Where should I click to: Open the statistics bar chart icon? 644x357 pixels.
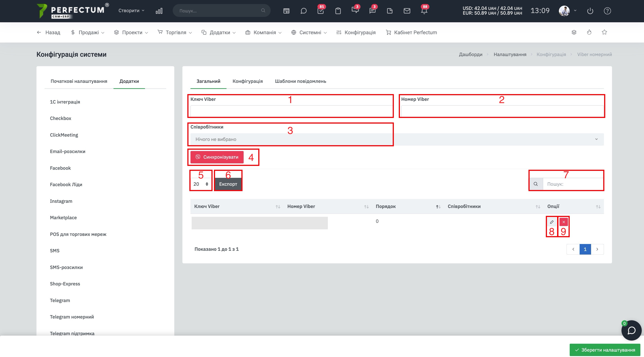pyautogui.click(x=159, y=11)
